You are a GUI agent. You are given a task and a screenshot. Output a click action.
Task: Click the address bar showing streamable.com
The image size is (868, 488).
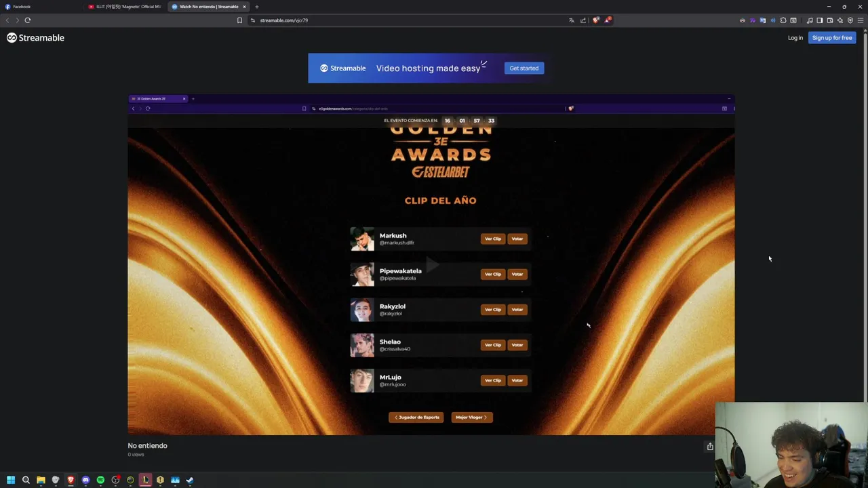(x=407, y=20)
